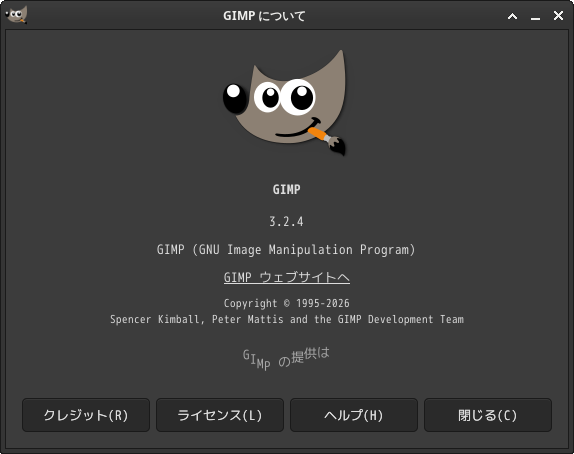Select the version number 3.2.4 text
Viewport: 574px width, 454px height.
pos(286,222)
